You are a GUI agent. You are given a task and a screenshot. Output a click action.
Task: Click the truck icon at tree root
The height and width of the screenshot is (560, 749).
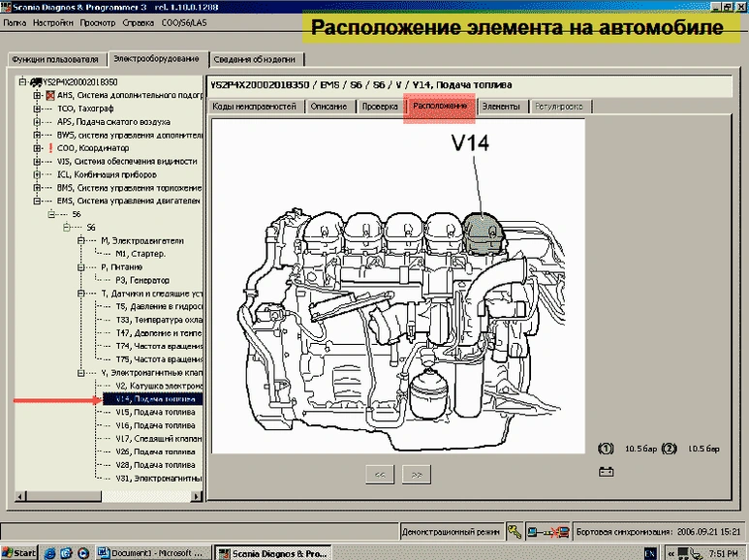[x=35, y=82]
